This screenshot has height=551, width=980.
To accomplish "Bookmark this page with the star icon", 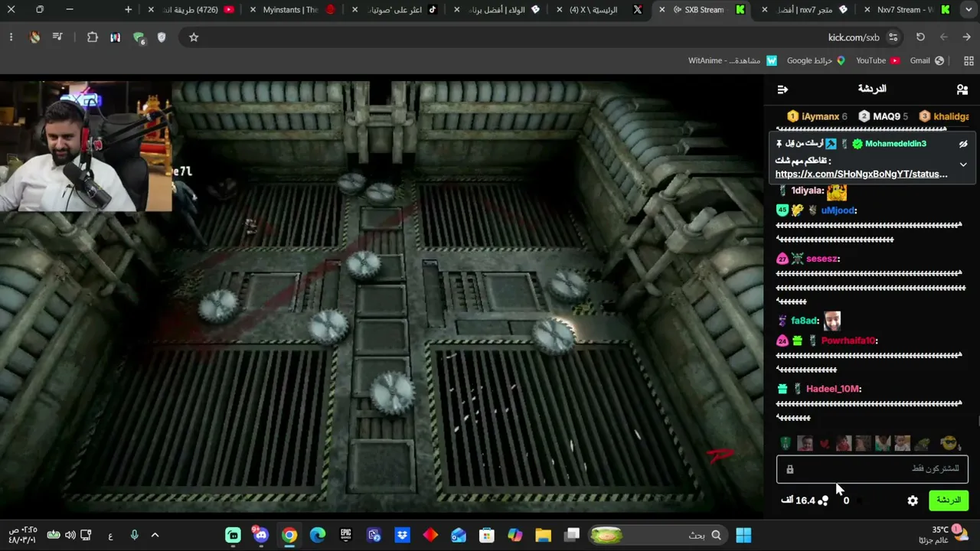I will [x=194, y=37].
